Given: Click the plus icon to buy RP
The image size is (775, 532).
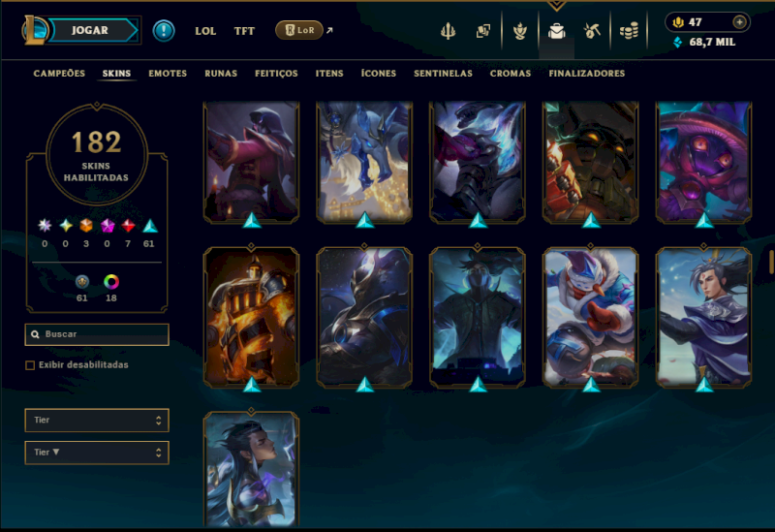Looking at the screenshot, I should coord(739,22).
